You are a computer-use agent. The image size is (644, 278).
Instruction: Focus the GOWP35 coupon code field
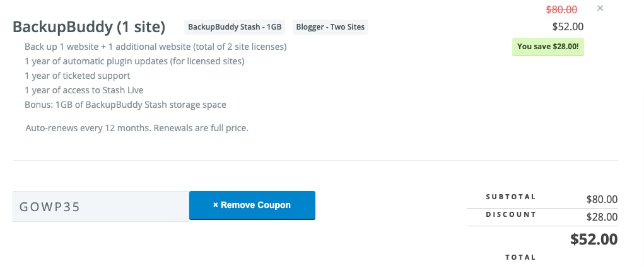coord(101,206)
